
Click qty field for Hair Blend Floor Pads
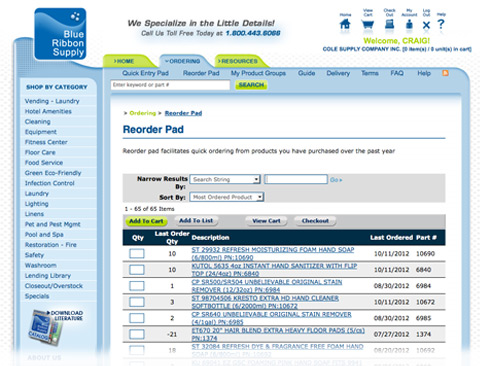(x=137, y=334)
